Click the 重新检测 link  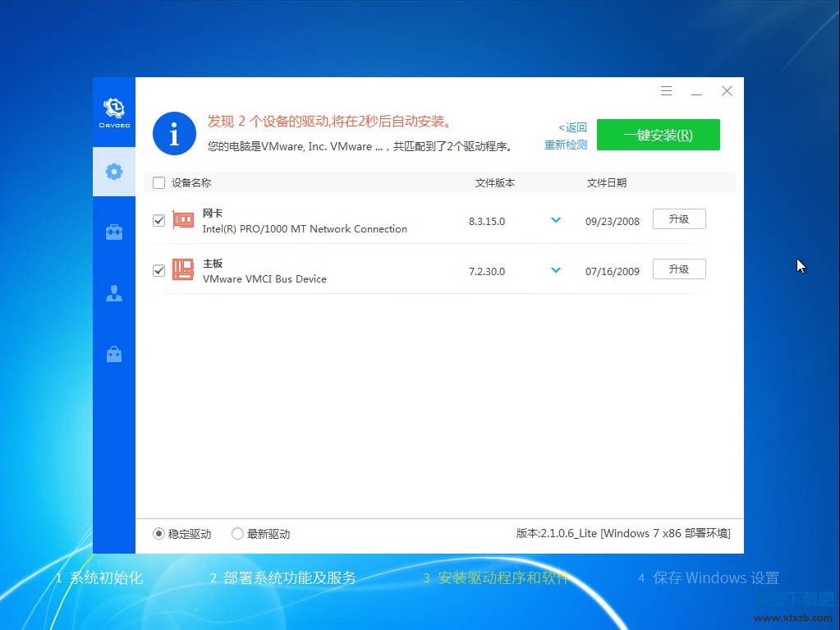pos(566,145)
